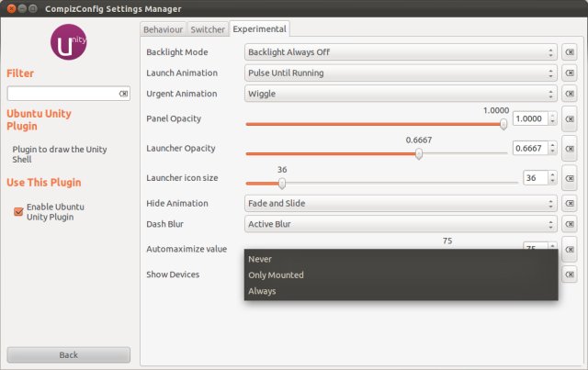
Task: Click inside the Filter text field
Action: (62, 94)
